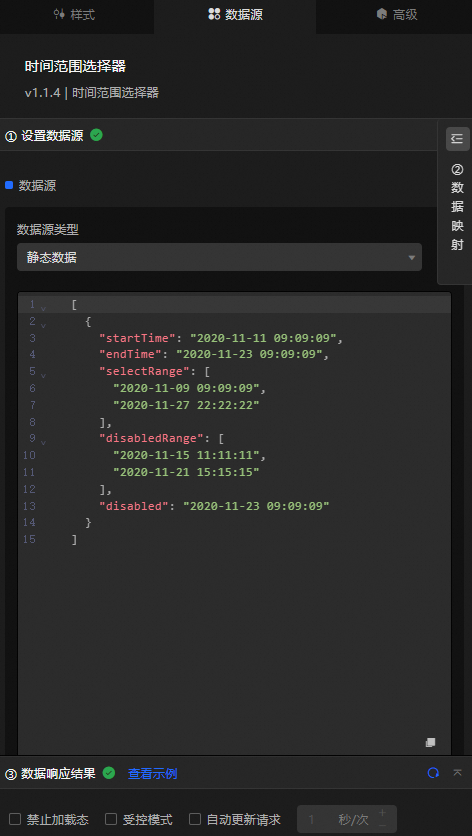Image resolution: width=472 pixels, height=836 pixels.
Task: Click the copy code icon in editor corner
Action: pos(430,742)
